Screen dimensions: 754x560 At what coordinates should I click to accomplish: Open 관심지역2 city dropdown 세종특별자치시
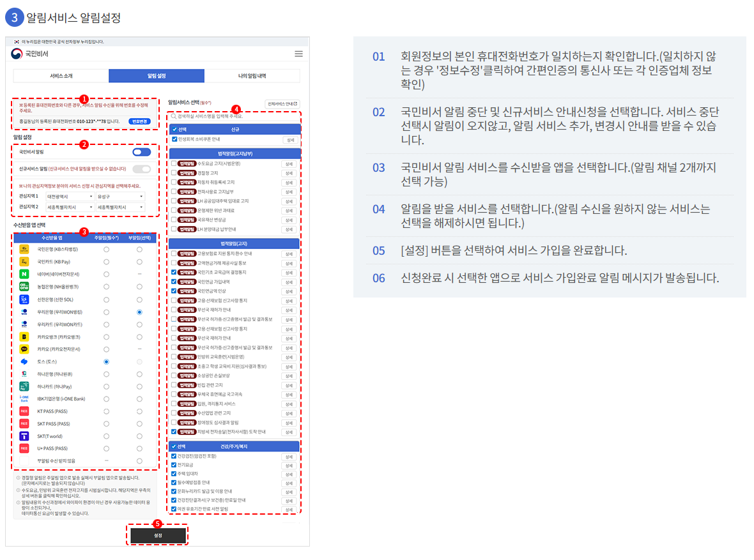(x=70, y=207)
